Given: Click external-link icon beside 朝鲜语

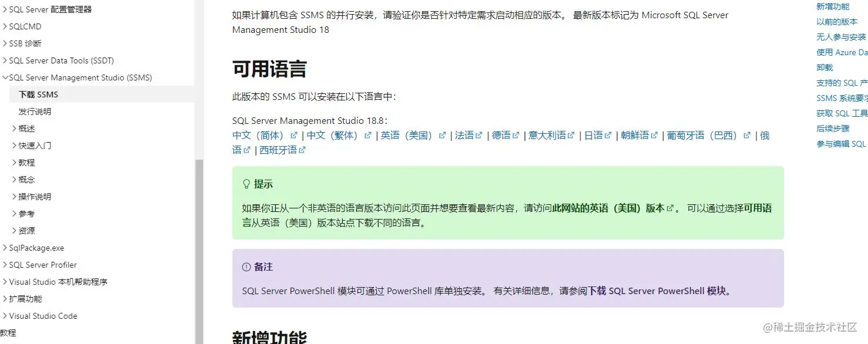Looking at the screenshot, I should tap(654, 136).
